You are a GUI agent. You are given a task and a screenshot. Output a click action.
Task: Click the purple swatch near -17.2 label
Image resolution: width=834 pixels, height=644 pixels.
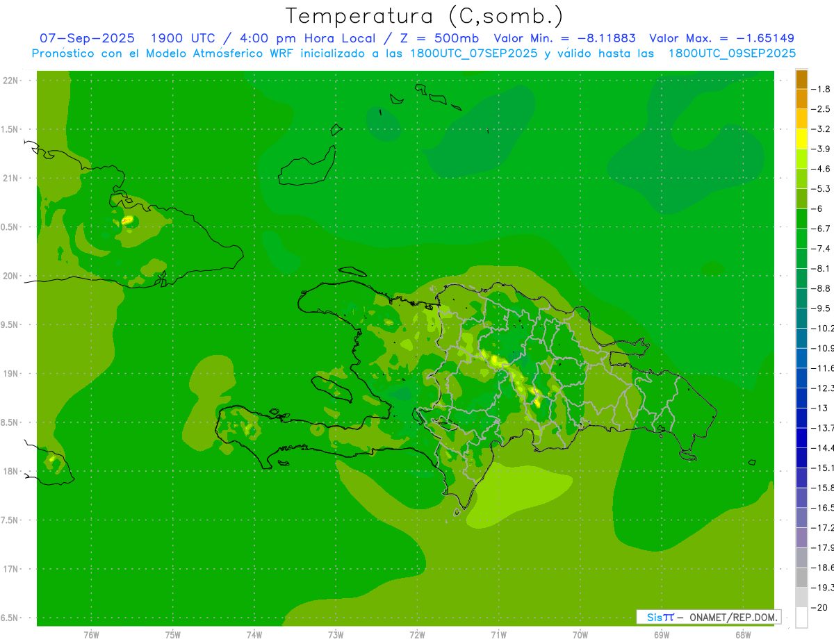pos(801,538)
